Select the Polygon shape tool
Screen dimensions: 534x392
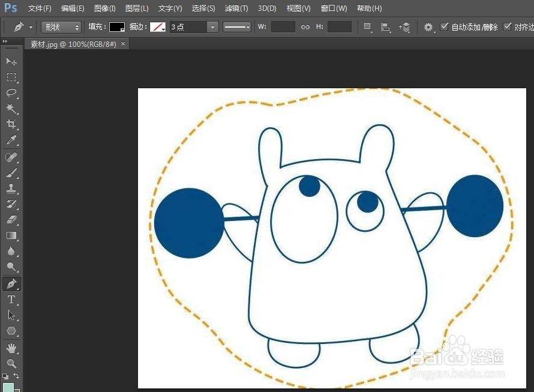[11, 331]
